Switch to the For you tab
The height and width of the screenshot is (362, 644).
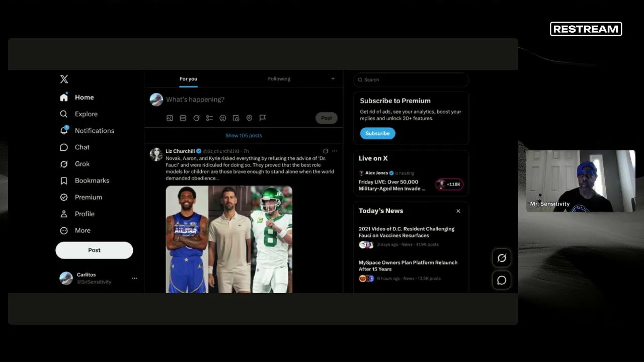click(x=188, y=79)
